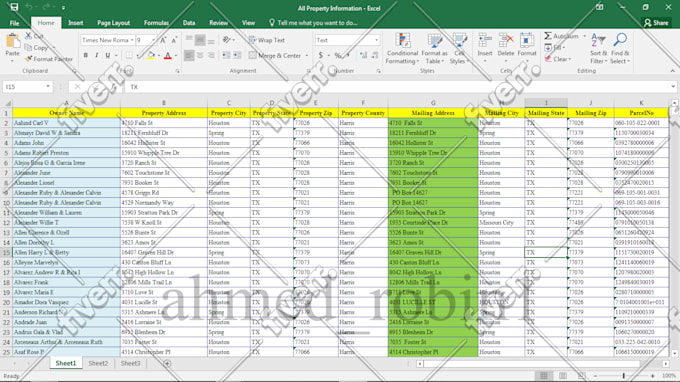The image size is (680, 382).
Task: Apply the yellow Fill Color bucket
Action: (x=150, y=56)
